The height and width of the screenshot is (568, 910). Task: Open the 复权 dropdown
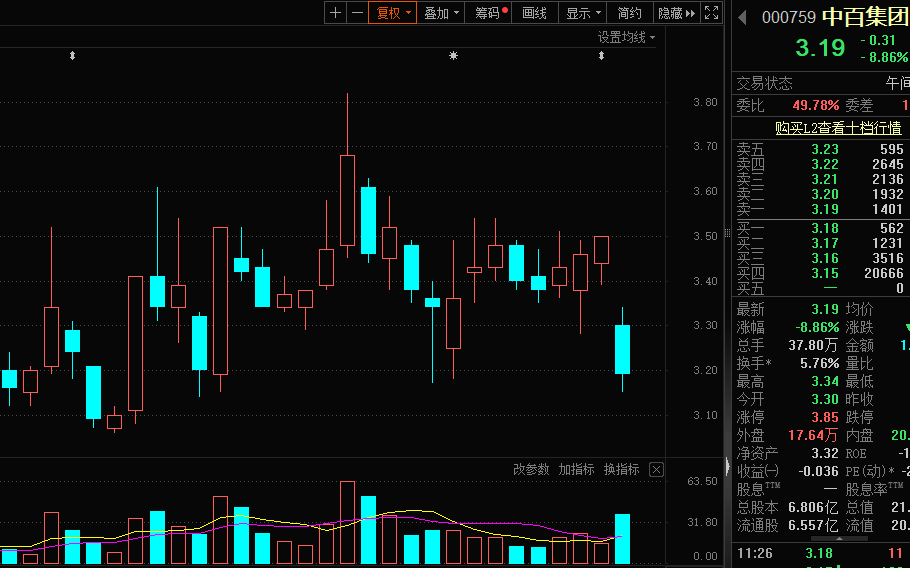coord(392,13)
